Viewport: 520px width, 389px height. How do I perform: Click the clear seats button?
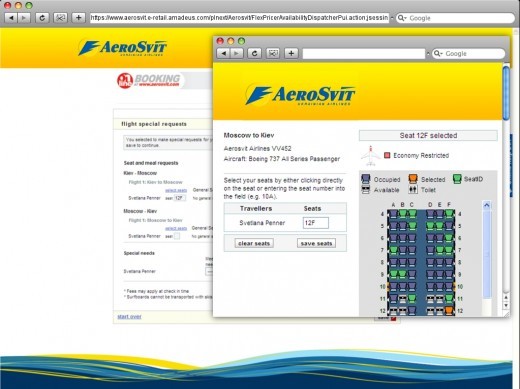pyautogui.click(x=254, y=243)
